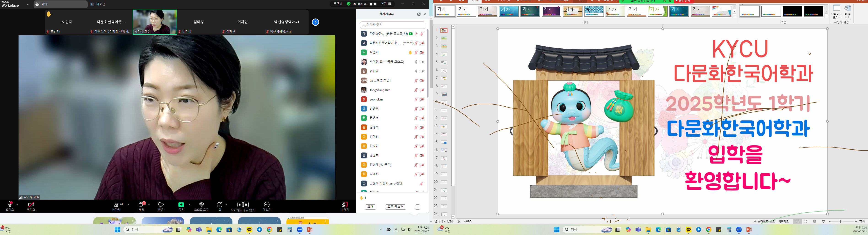868x235 pixels.
Task: Click the 초대 invite button
Action: 370,207
